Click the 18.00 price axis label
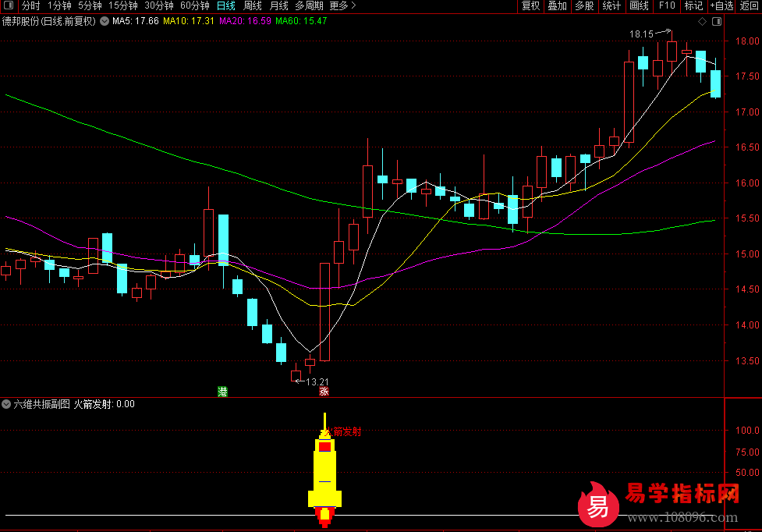This screenshot has width=762, height=532. (747, 41)
